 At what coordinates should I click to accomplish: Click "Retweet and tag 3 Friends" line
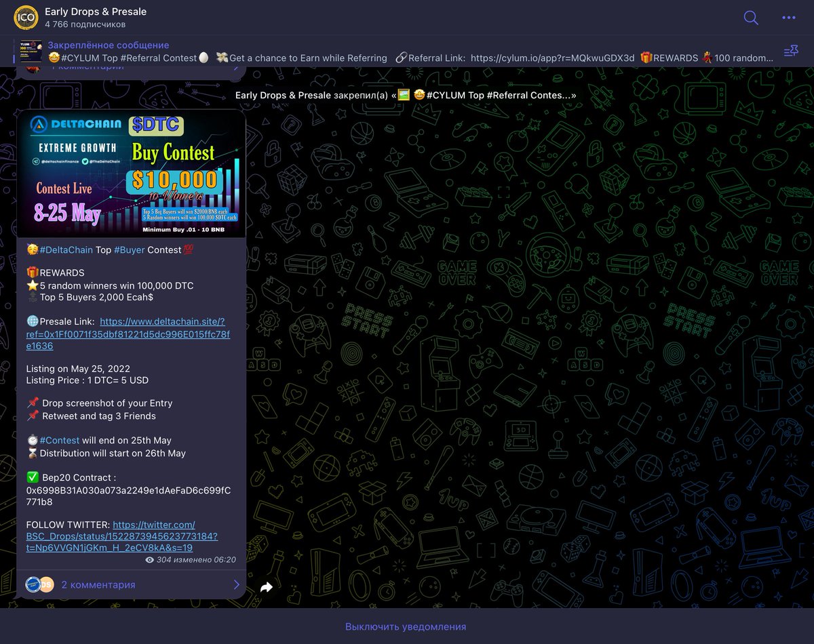pyautogui.click(x=99, y=416)
